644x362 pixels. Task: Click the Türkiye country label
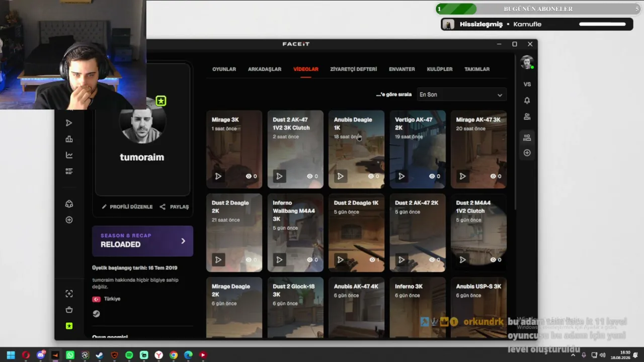(x=112, y=299)
